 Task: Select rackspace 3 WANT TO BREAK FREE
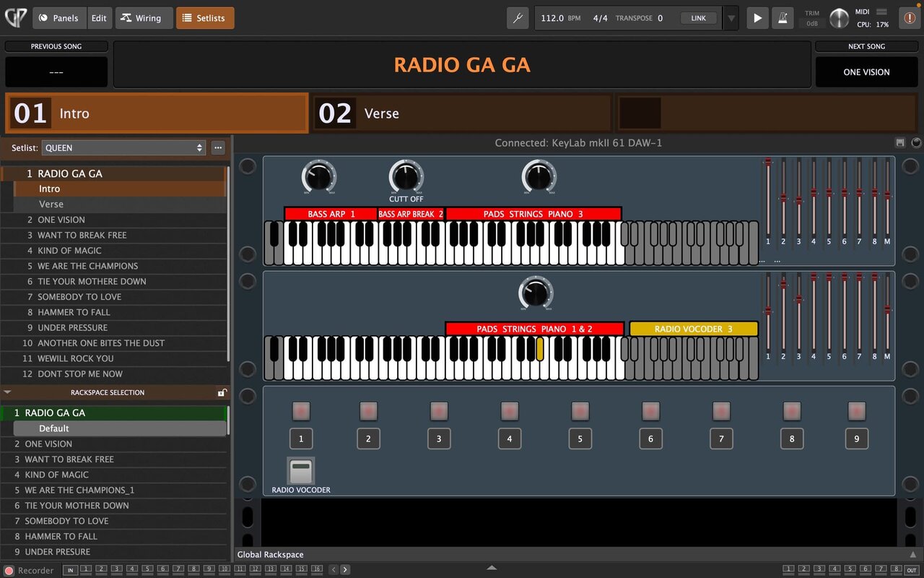click(114, 460)
